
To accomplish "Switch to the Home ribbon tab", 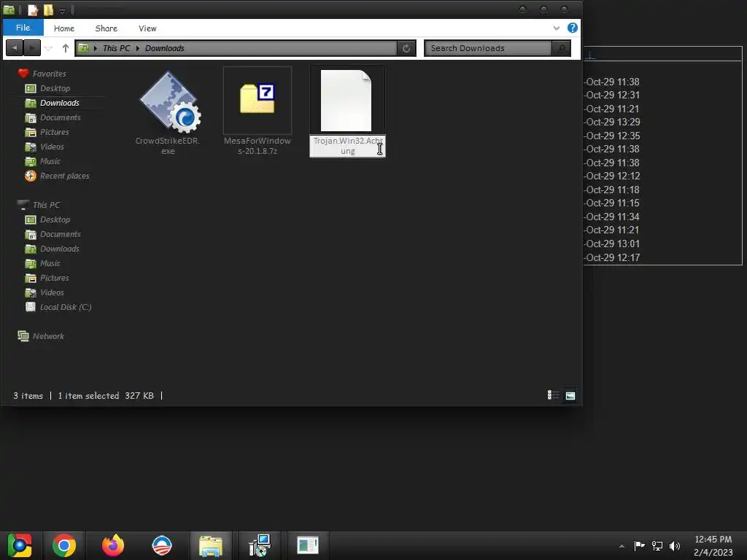I will [64, 28].
